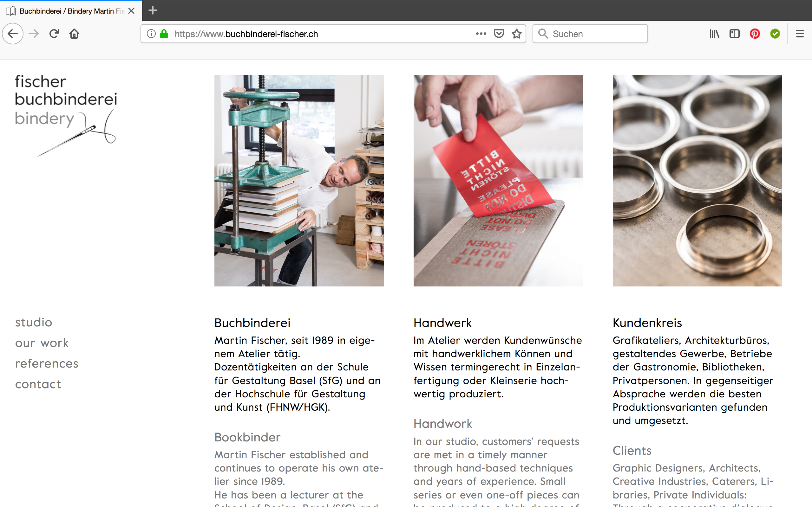Save page to Pocket
Image resolution: width=812 pixels, height=507 pixels.
(499, 34)
